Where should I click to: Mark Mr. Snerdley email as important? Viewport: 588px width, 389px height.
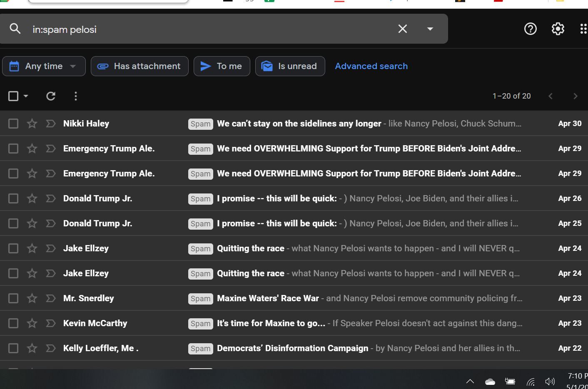coord(51,298)
